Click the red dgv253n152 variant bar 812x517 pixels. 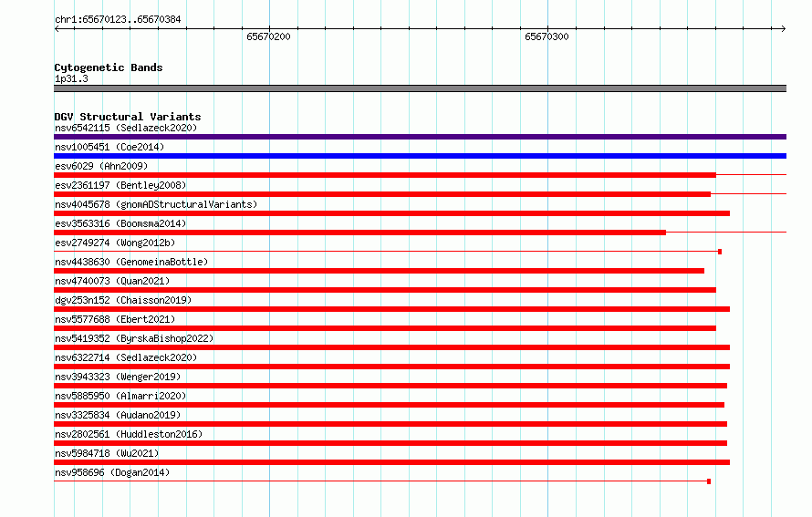point(391,309)
